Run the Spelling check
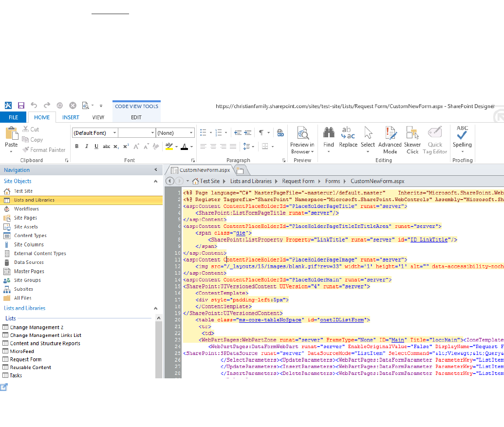This screenshot has height=427, width=504. [x=462, y=139]
